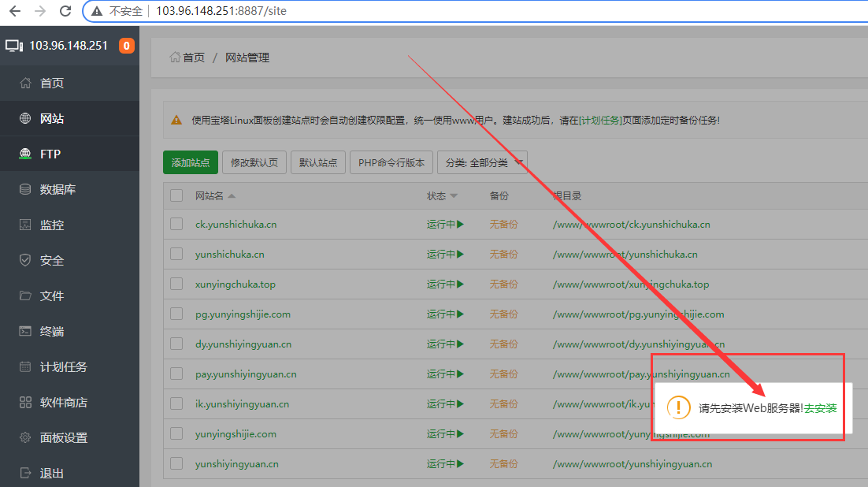
Task: Toggle the select-all checkbox in table header
Action: coord(176,196)
